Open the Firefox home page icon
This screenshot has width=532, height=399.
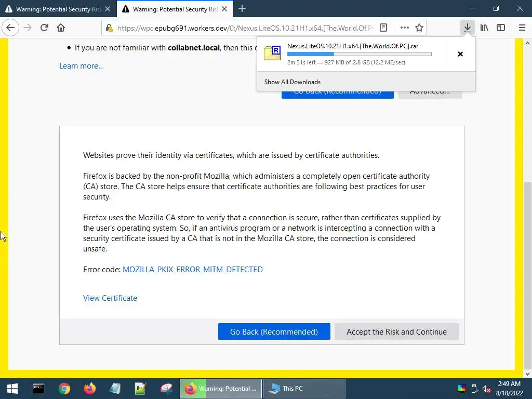pos(61,28)
